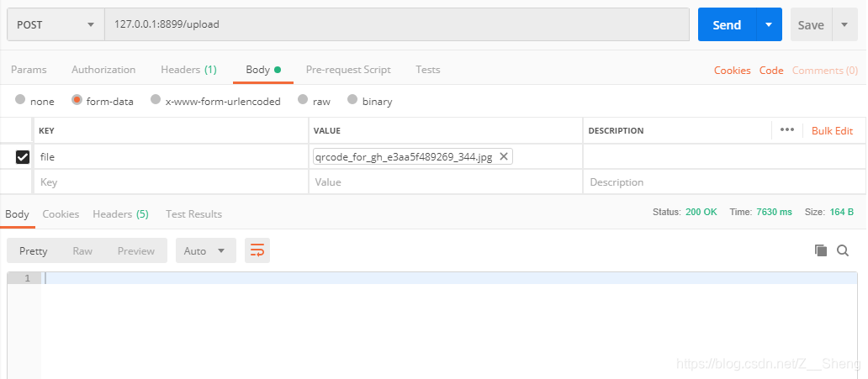This screenshot has height=379, width=868.
Task: Click the 164 B size value
Action: pyautogui.click(x=841, y=212)
